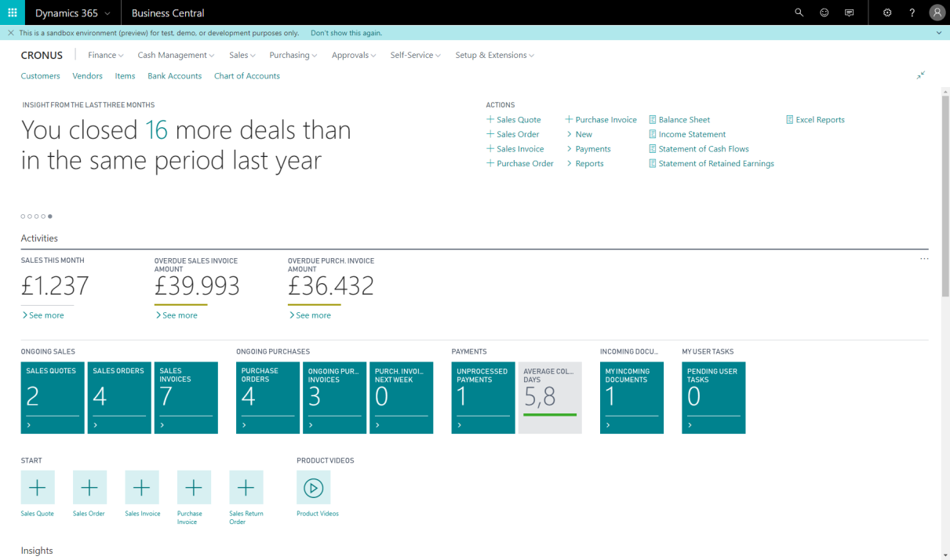Open the Chart of Accounts link
Screen dimensions: 950x560
[247, 76]
